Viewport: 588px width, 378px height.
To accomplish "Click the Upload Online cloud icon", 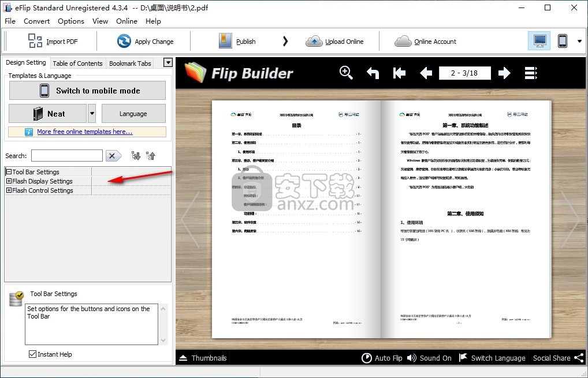I will [314, 41].
